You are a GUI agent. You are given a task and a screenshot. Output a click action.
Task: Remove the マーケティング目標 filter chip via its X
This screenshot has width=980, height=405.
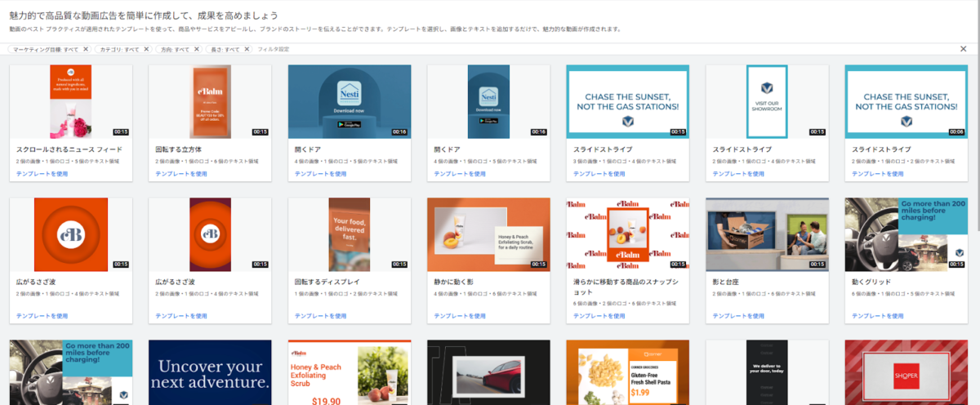click(85, 49)
